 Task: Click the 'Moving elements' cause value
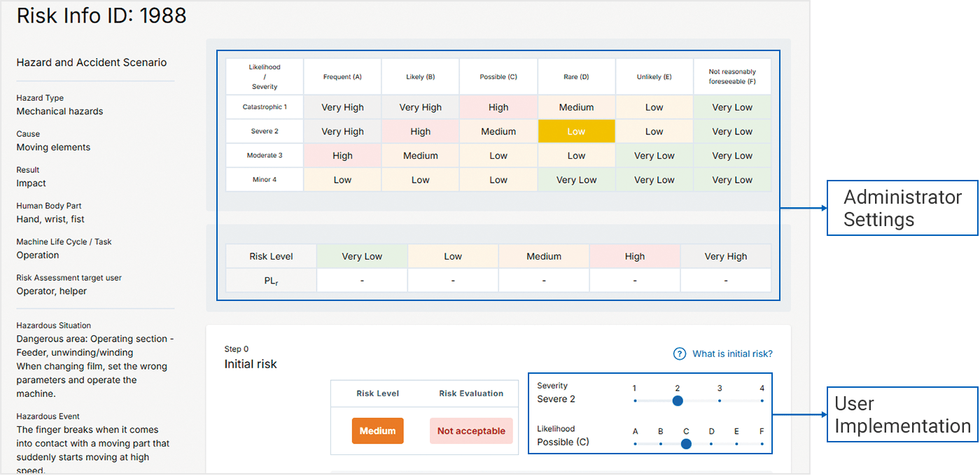click(x=53, y=147)
